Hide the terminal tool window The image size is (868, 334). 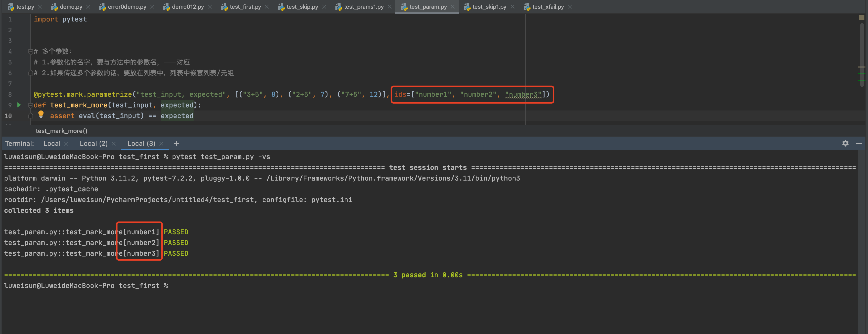[859, 143]
